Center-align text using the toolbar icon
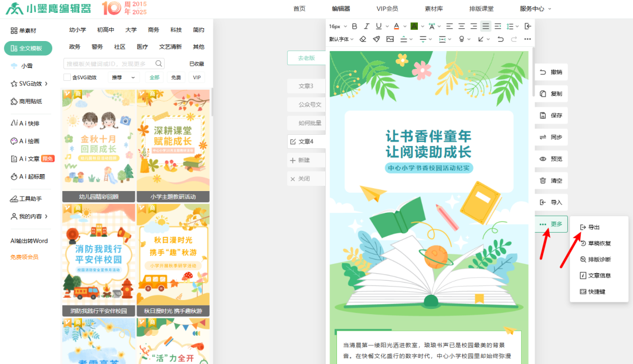Image resolution: width=633 pixels, height=364 pixels. click(x=461, y=26)
